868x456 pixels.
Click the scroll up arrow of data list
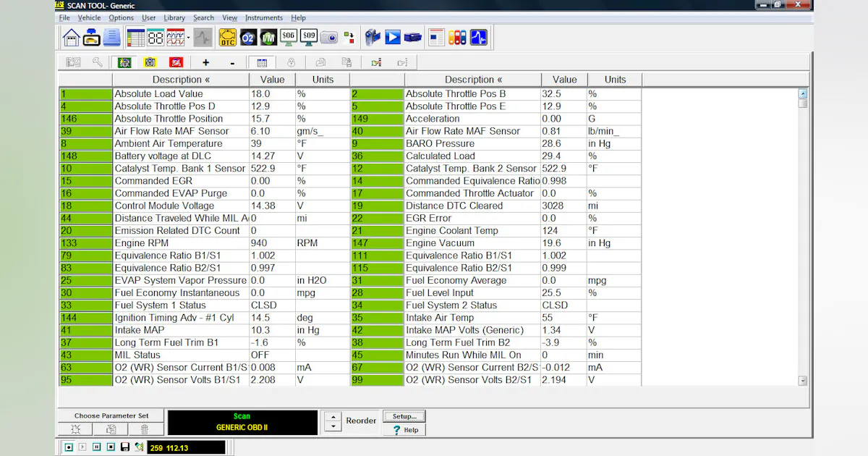click(x=803, y=93)
